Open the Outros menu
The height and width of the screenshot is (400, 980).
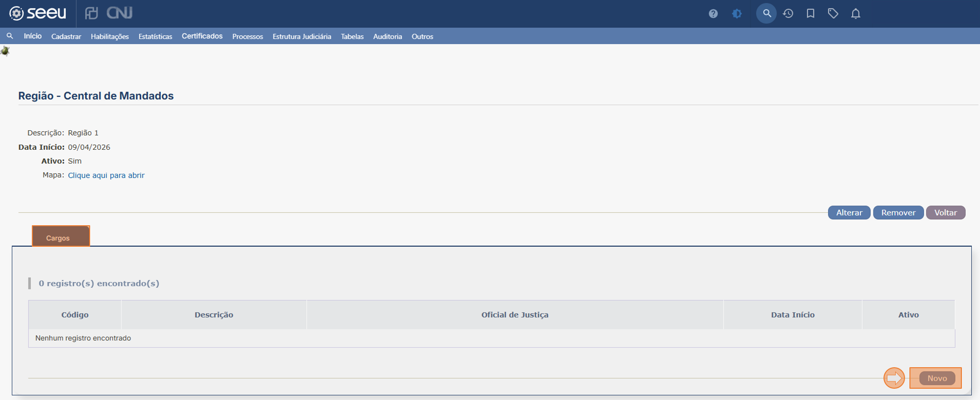click(x=422, y=37)
